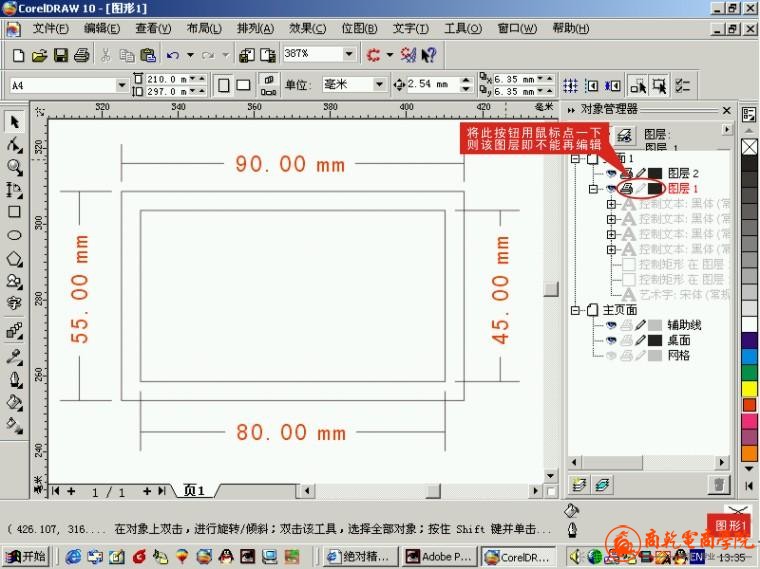Set landscape page orientation
The width and height of the screenshot is (760, 569).
tap(243, 86)
